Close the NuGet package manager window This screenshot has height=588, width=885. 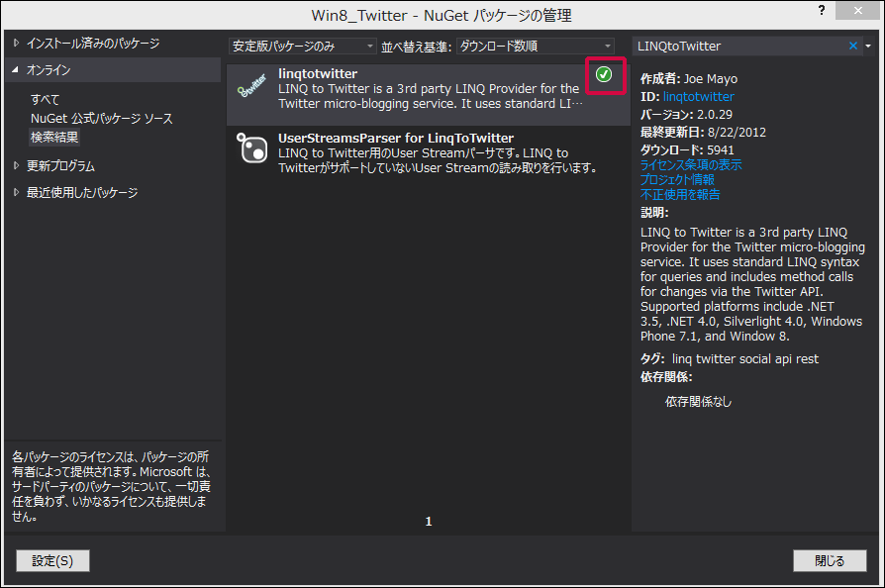tap(858, 10)
